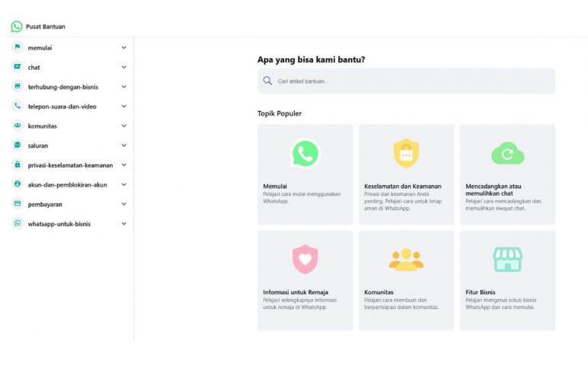The width and height of the screenshot is (588, 367).
Task: Click the phone icon beside telepon-suara-dan-video
Action: 18,106
